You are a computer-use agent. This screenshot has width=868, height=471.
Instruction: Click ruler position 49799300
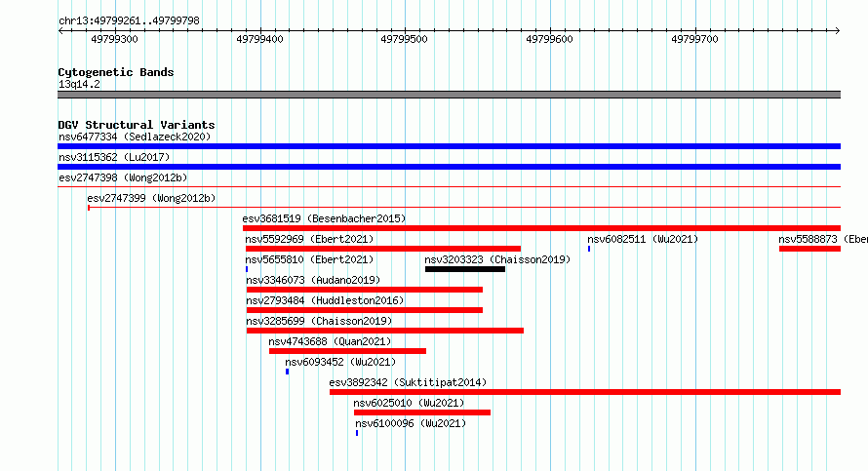coord(114,39)
